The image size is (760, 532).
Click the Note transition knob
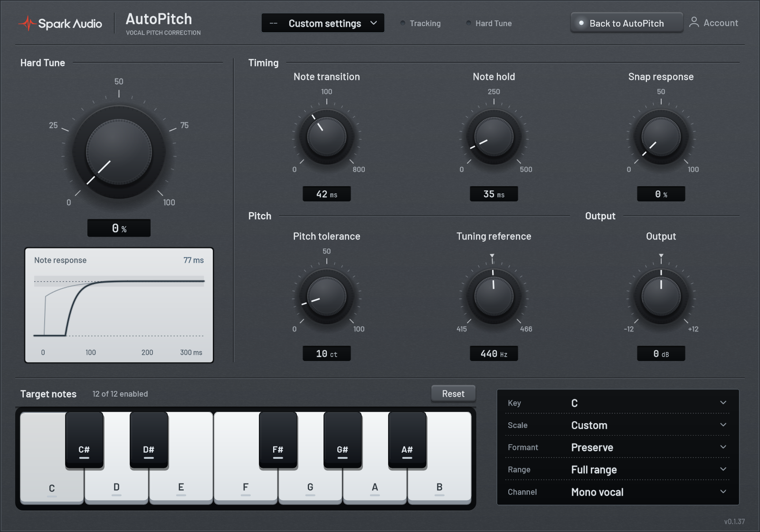click(327, 137)
